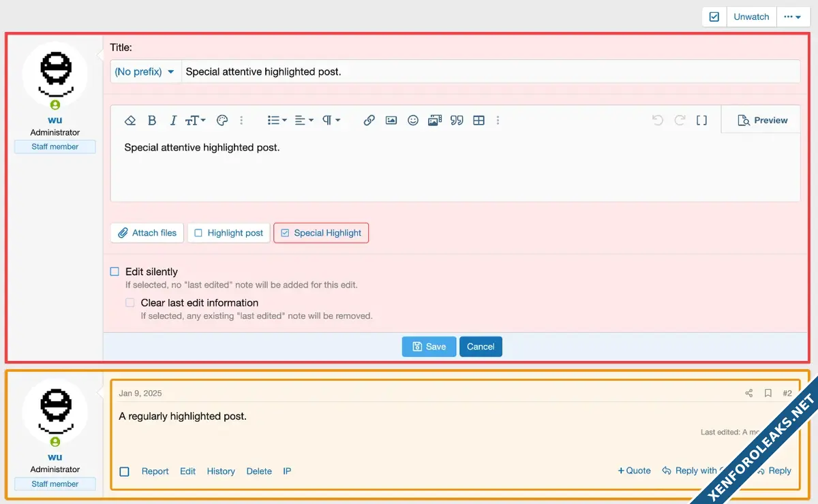The image size is (818, 504).
Task: Click into the thread title field
Action: point(489,72)
